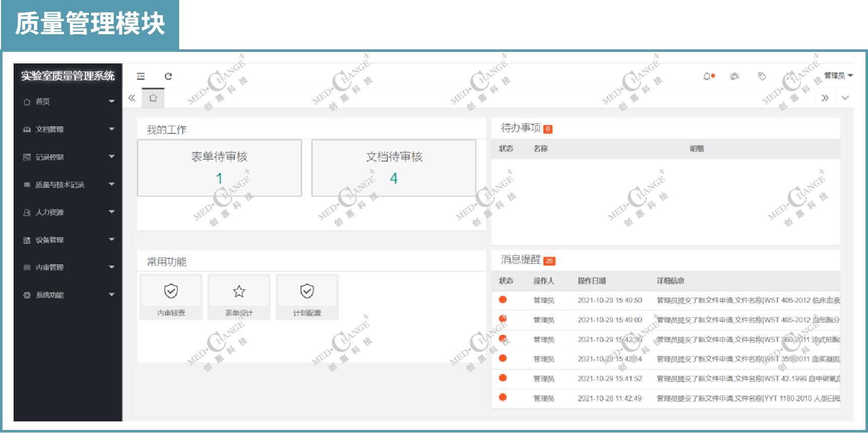Open the theme palette icon
868x433 pixels.
click(735, 77)
